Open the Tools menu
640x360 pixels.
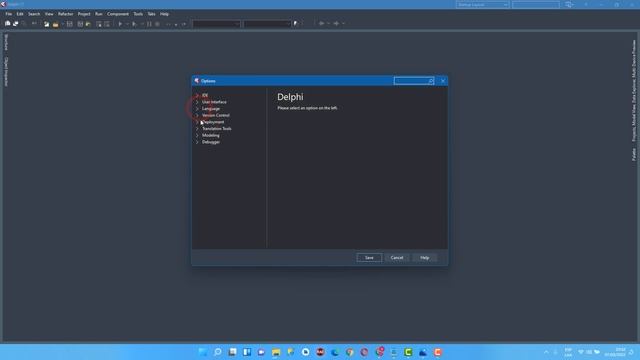click(138, 14)
